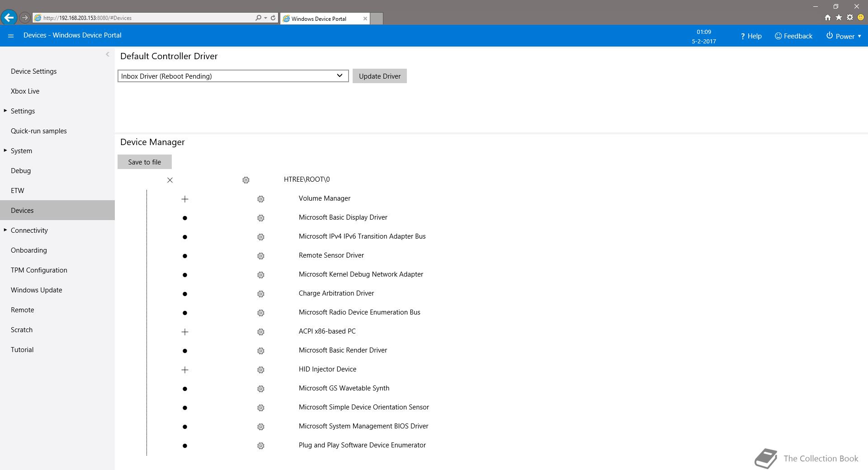The width and height of the screenshot is (868, 470).
Task: Click the browser forward arrow
Action: click(x=25, y=18)
